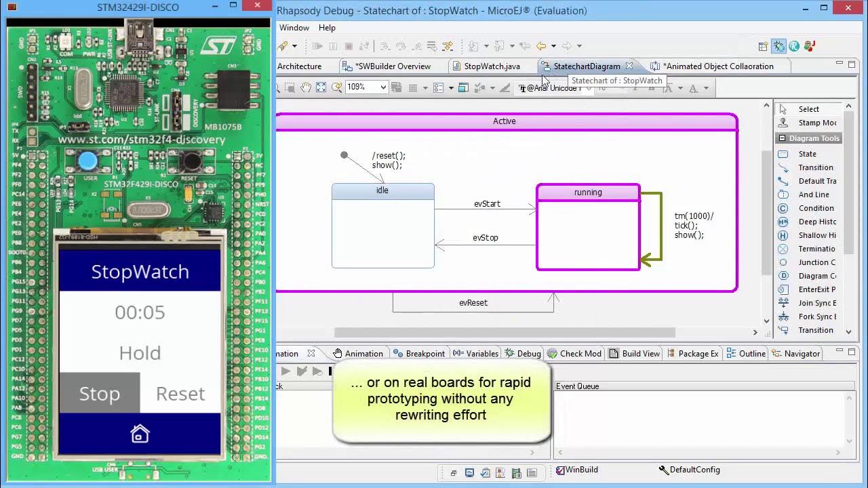Choose the Join Sync Bar tool
Image resolution: width=868 pixels, height=488 pixels.
807,303
